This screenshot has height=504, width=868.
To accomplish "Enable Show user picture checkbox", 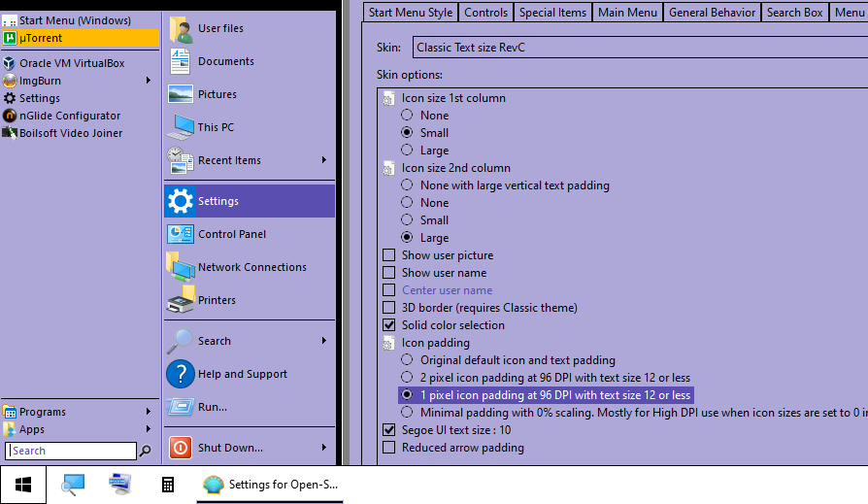I will (389, 255).
